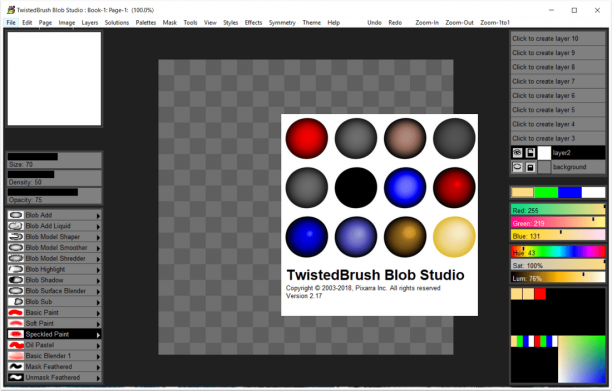Screen dimensions: 612x391
Task: Select the Basic Paint brush icon
Action: click(16, 313)
